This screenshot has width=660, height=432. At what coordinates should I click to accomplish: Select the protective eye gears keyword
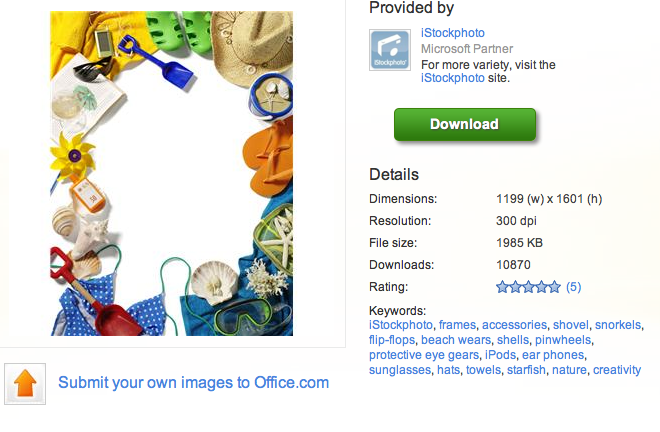424,355
